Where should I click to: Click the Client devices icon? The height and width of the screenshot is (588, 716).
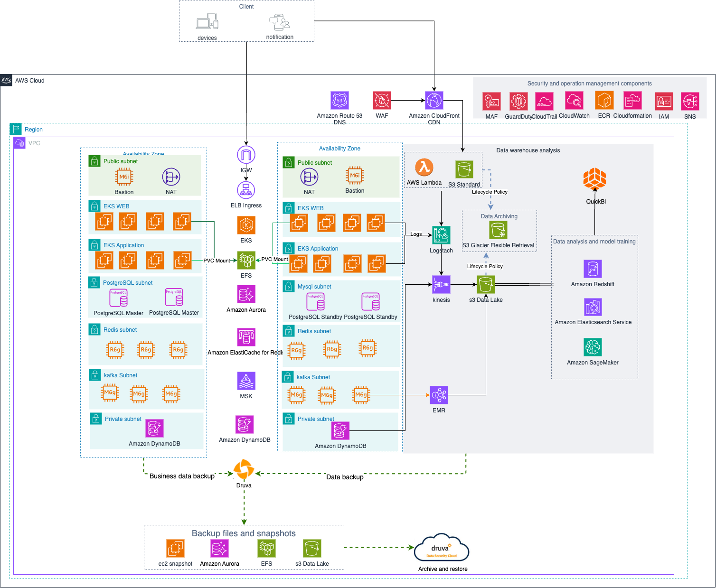(207, 22)
